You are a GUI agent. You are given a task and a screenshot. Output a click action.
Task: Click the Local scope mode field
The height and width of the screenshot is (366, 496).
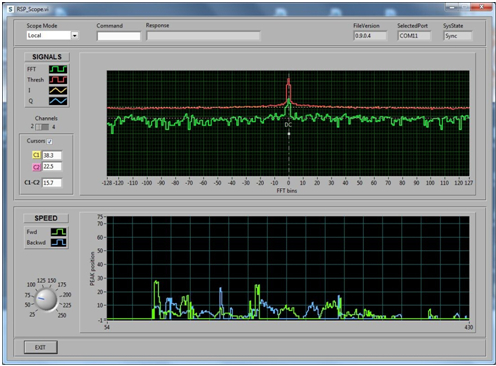(49, 35)
